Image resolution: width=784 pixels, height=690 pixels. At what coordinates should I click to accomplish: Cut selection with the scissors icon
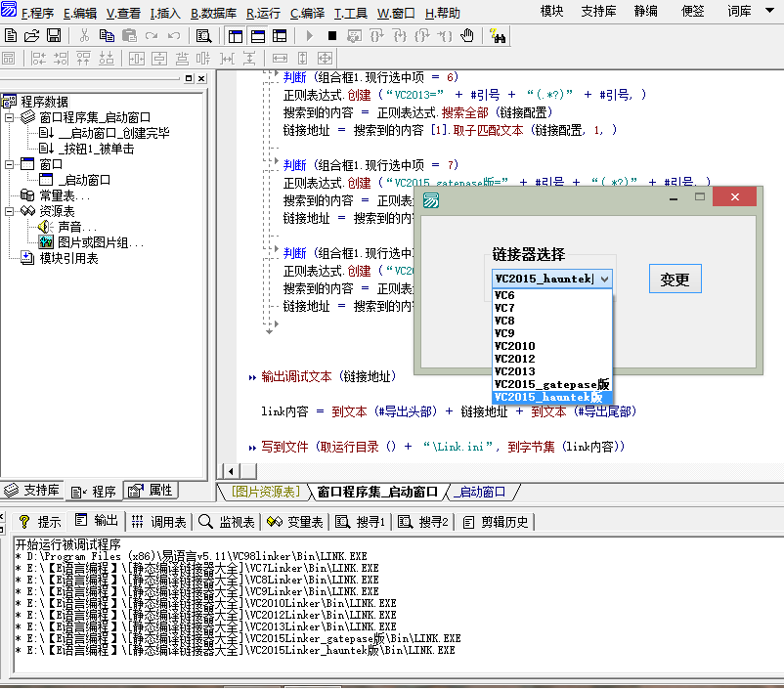point(84,35)
